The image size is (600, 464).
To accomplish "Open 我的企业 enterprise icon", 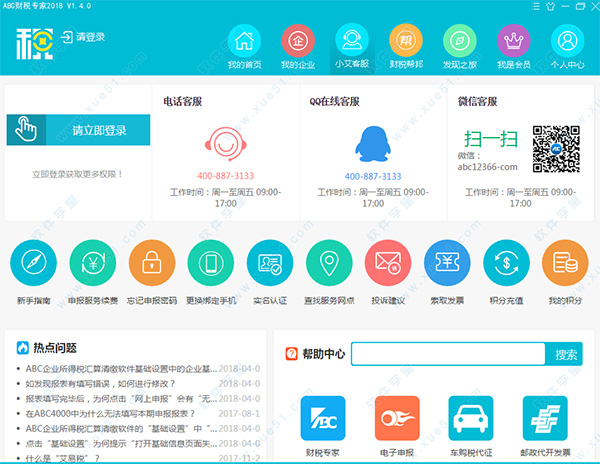I will [298, 41].
